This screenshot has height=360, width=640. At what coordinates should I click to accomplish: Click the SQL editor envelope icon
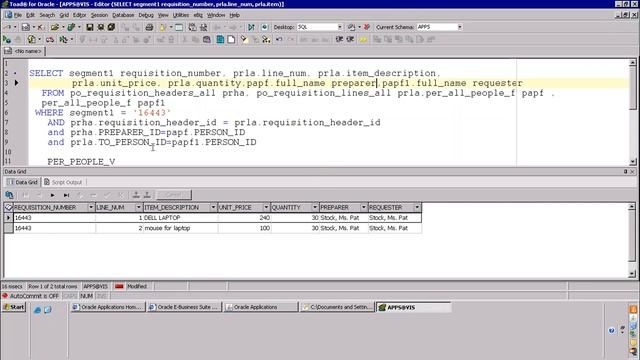click(26, 27)
